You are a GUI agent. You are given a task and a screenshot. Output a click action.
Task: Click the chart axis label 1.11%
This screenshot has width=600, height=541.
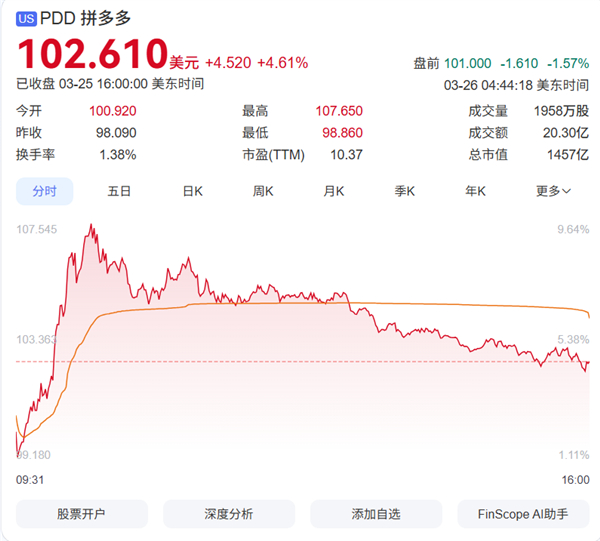[574, 455]
